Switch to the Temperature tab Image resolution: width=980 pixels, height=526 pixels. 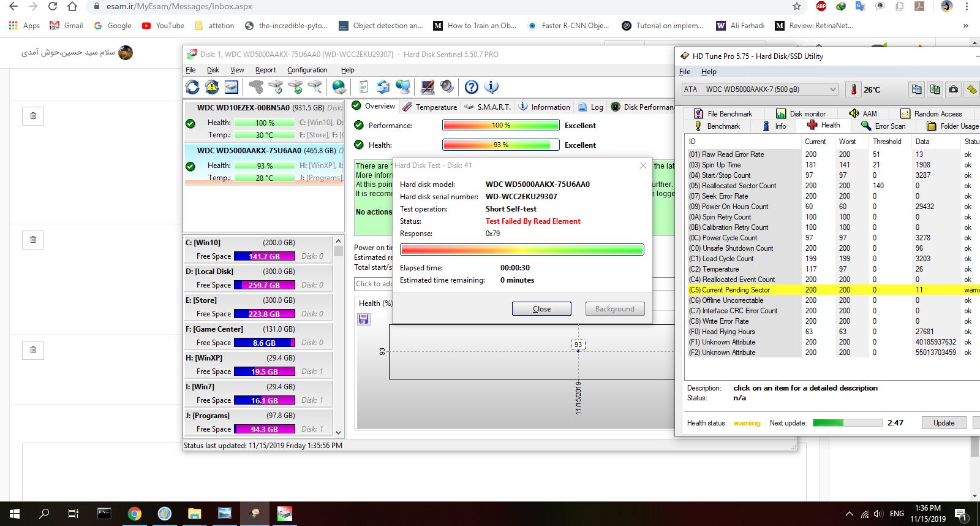point(430,107)
